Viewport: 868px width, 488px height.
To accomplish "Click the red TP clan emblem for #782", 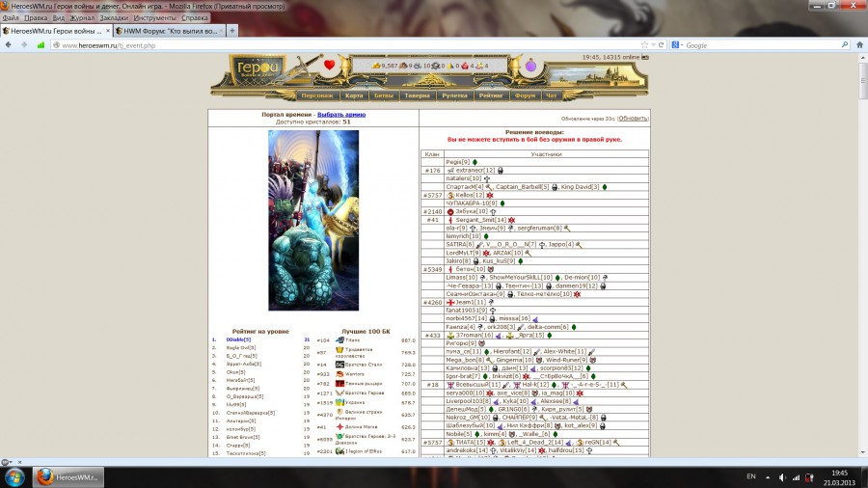I will [339, 384].
